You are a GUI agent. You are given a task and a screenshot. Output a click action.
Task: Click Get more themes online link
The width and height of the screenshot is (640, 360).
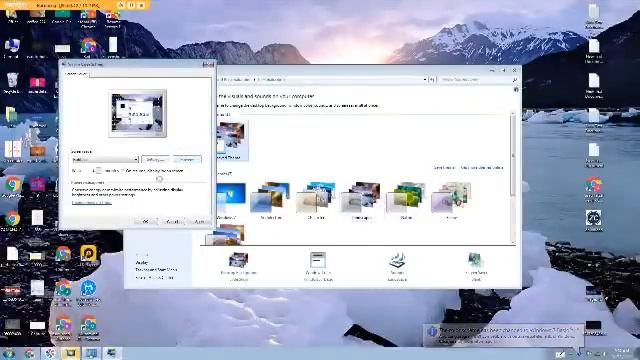click(x=482, y=168)
